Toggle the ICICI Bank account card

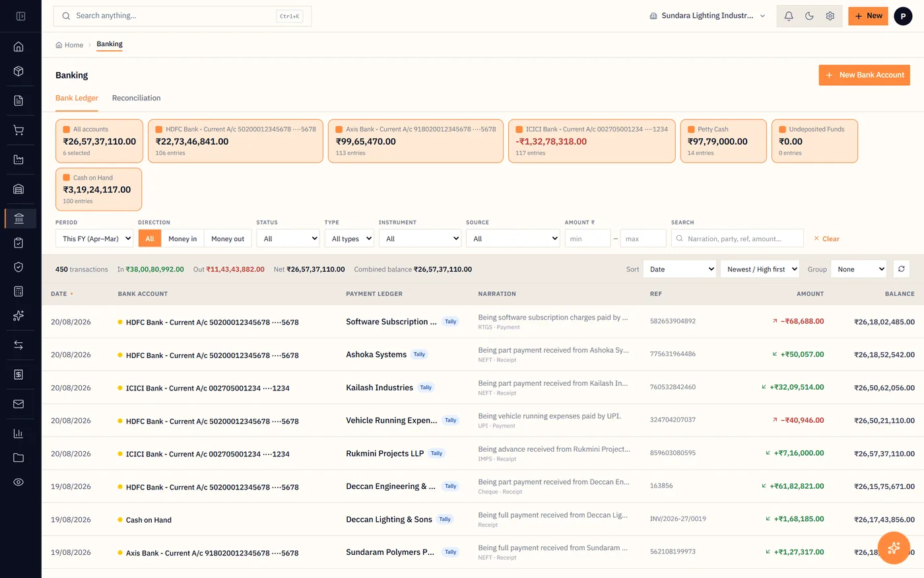[592, 141]
